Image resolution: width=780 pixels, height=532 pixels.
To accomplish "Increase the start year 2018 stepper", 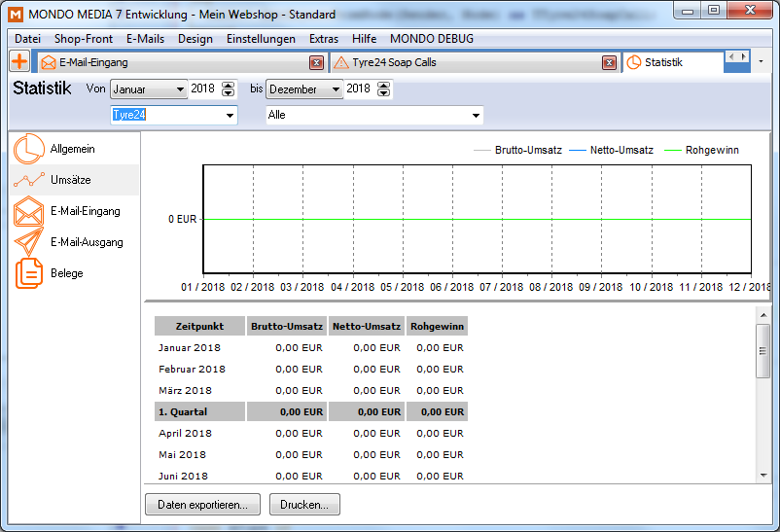I will (229, 85).
